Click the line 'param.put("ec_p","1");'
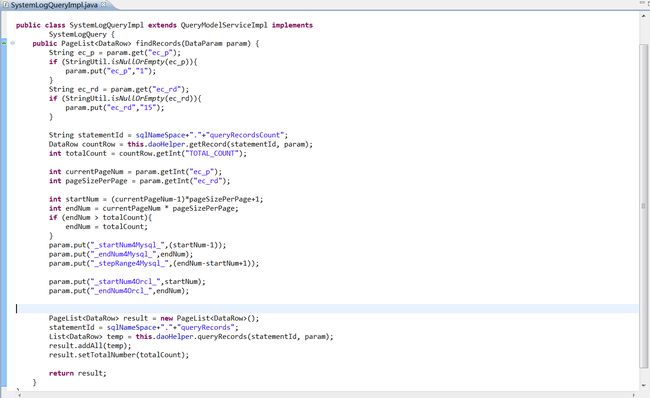The image size is (650, 398). point(111,70)
